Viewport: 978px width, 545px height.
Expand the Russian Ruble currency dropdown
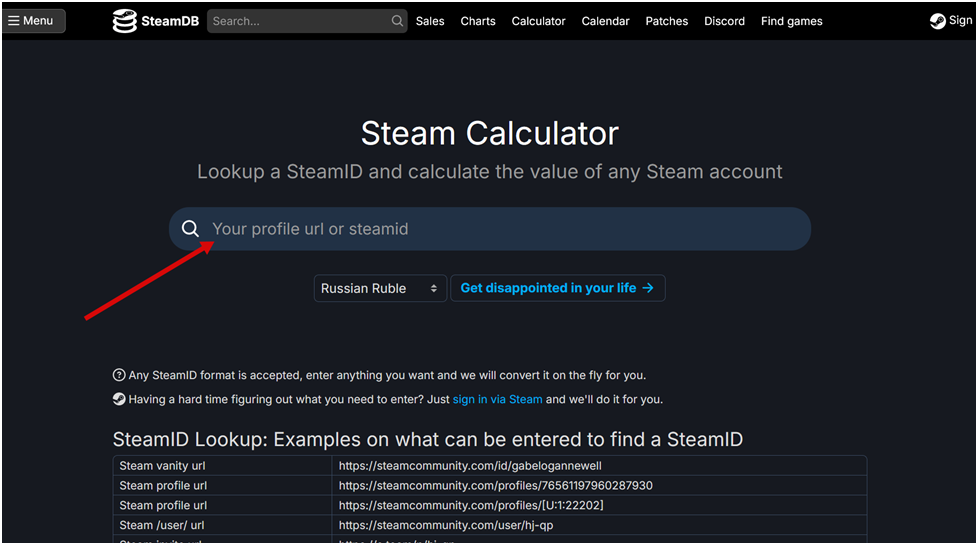[x=380, y=288]
